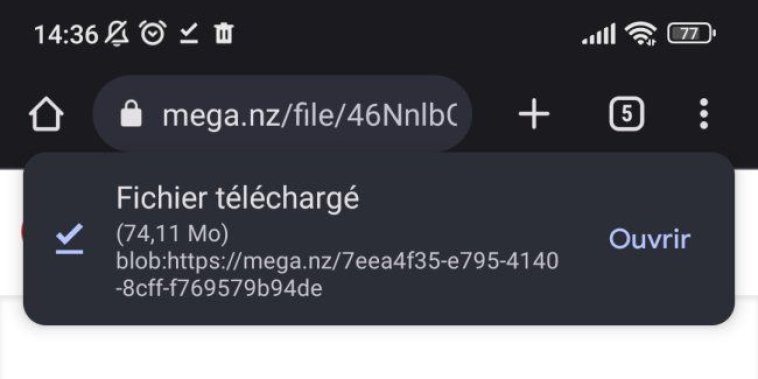Open a new tab with plus icon
The width and height of the screenshot is (758, 379).
tap(534, 114)
